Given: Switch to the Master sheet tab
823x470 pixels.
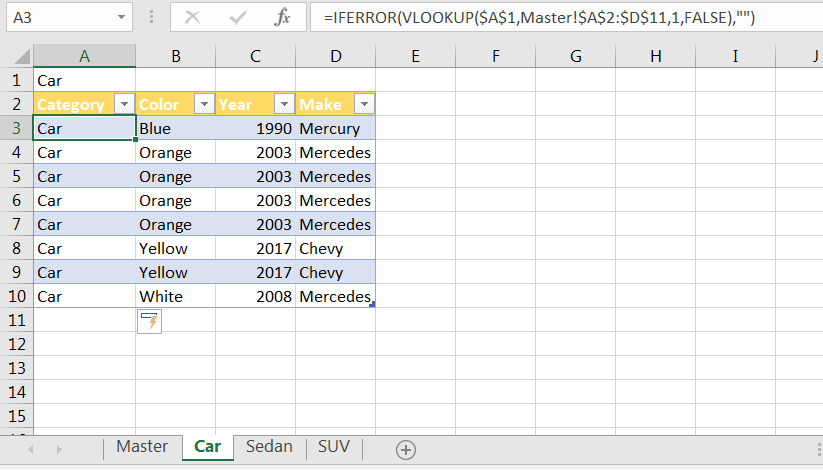Looking at the screenshot, I should point(142,446).
